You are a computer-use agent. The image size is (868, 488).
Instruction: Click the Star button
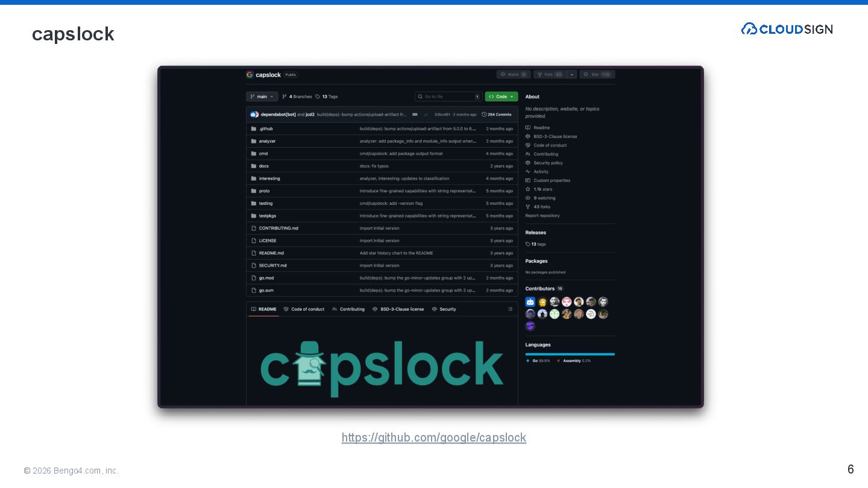597,75
